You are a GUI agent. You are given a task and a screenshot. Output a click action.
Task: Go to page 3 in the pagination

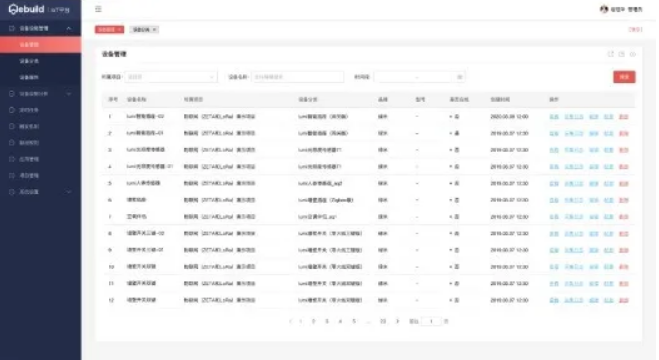tap(327, 321)
